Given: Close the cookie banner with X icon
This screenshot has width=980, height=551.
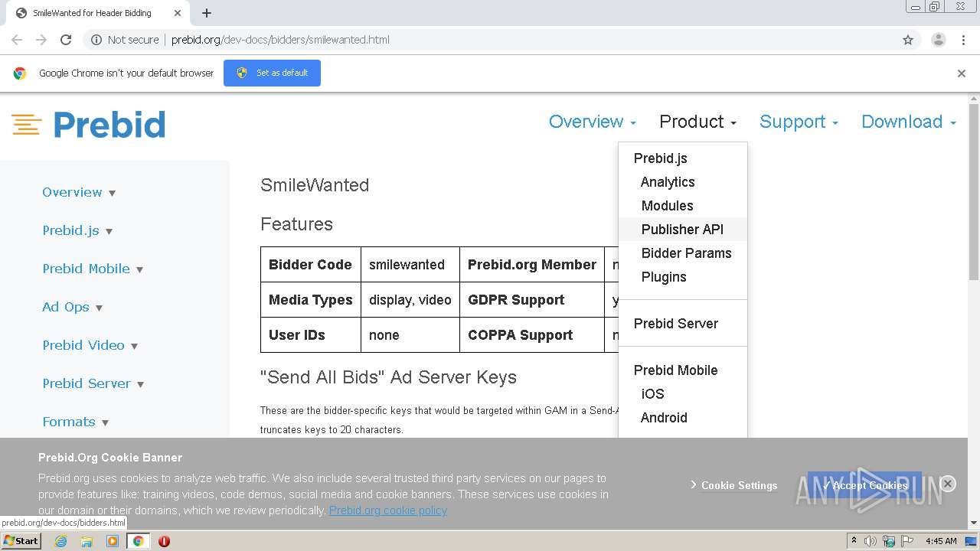Looking at the screenshot, I should (x=948, y=484).
